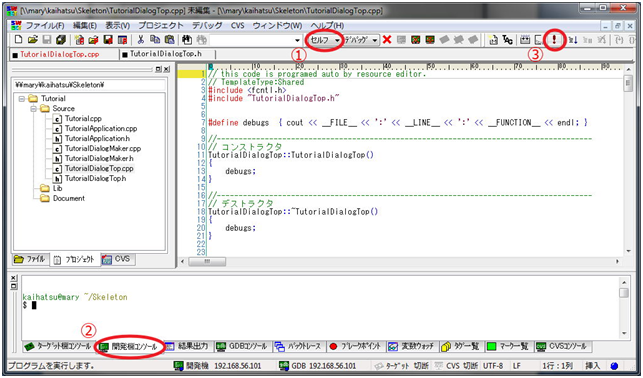
Task: Click the project path field ¥¥mary¥kaihatsu¥Skeleton¥
Action: [x=89, y=85]
